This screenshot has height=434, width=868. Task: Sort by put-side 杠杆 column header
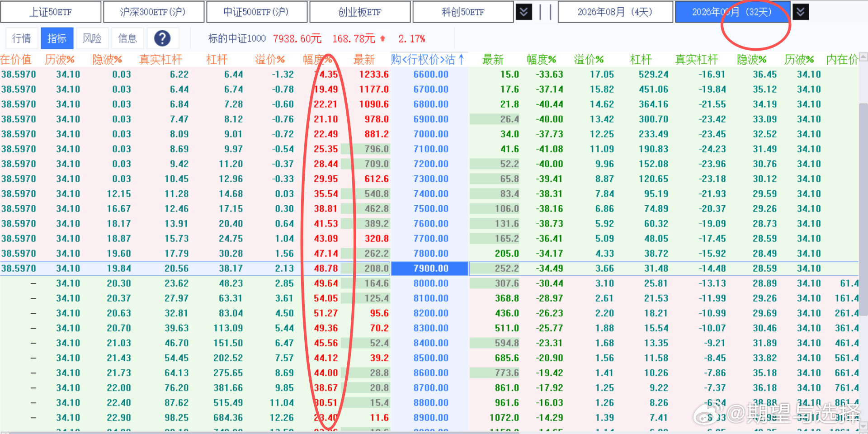[x=641, y=60]
